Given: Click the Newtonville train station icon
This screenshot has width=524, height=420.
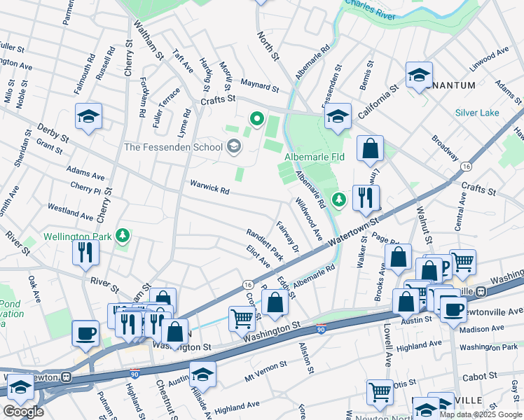Looking at the screenshot, I should [x=481, y=291].
